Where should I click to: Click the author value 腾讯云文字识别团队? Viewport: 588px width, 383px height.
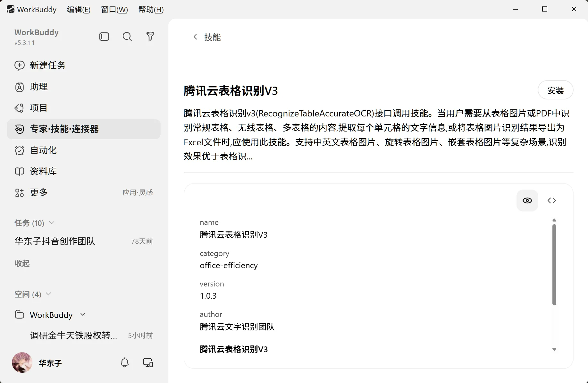click(237, 327)
